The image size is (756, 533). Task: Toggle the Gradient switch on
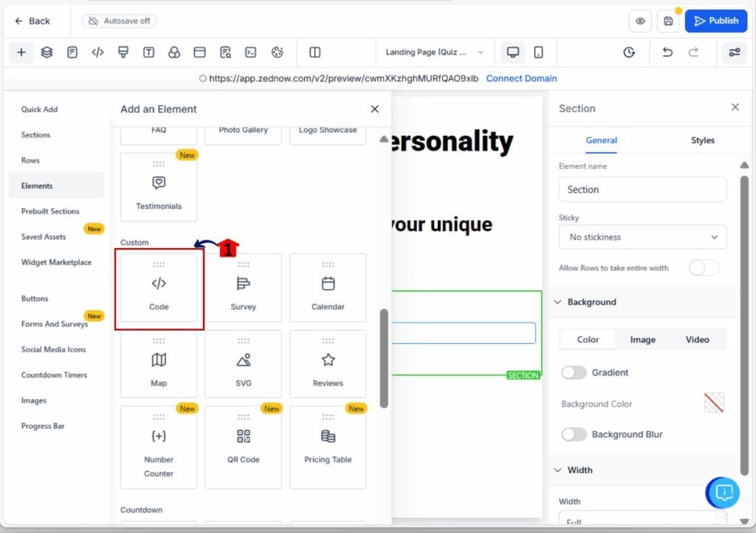click(x=574, y=373)
